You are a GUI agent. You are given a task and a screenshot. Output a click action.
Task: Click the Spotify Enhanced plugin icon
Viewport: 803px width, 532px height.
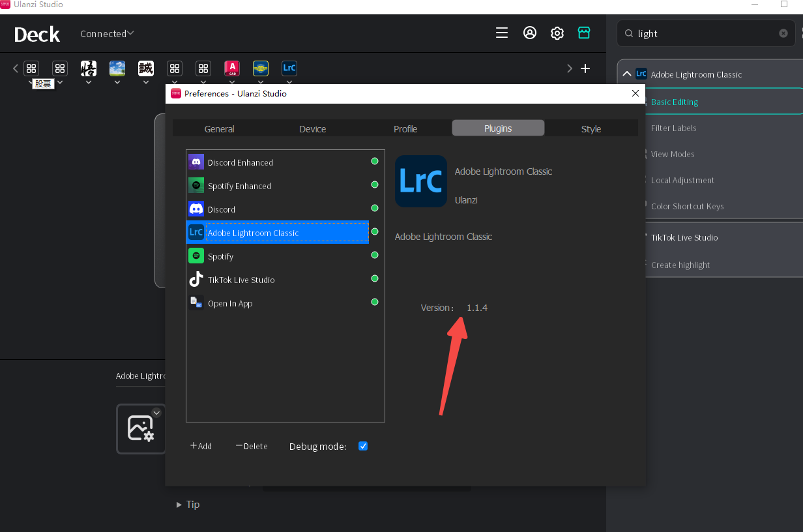pos(196,185)
